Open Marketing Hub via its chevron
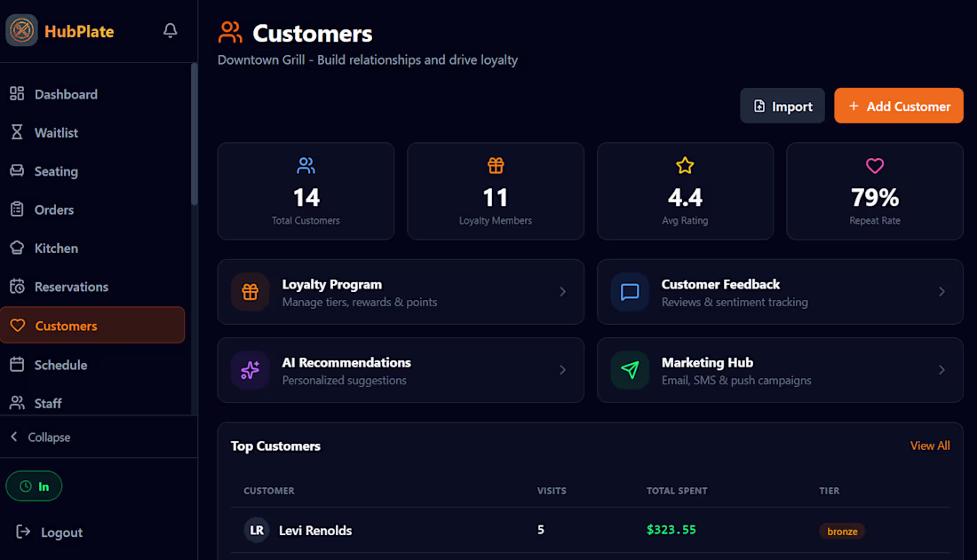This screenshot has width=977, height=560. [x=941, y=370]
